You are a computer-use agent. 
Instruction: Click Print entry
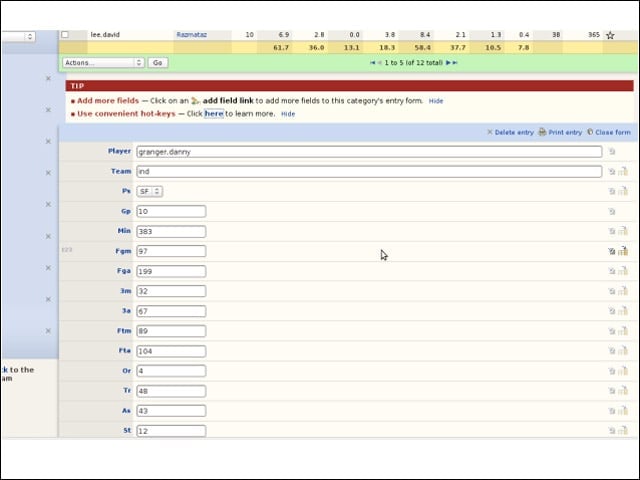tap(560, 132)
